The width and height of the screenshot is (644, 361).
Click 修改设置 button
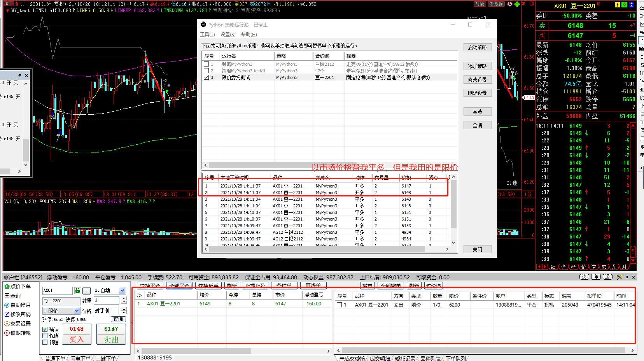(x=478, y=80)
